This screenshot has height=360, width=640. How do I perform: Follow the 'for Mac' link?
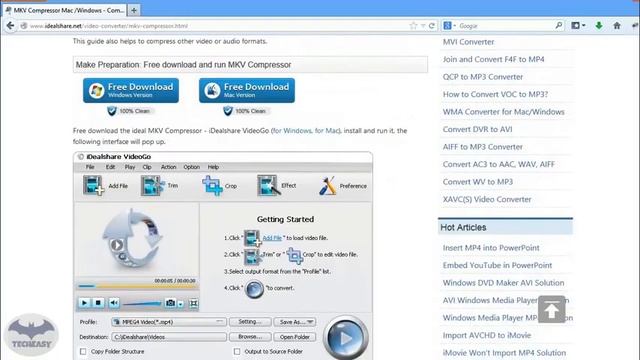(327, 131)
